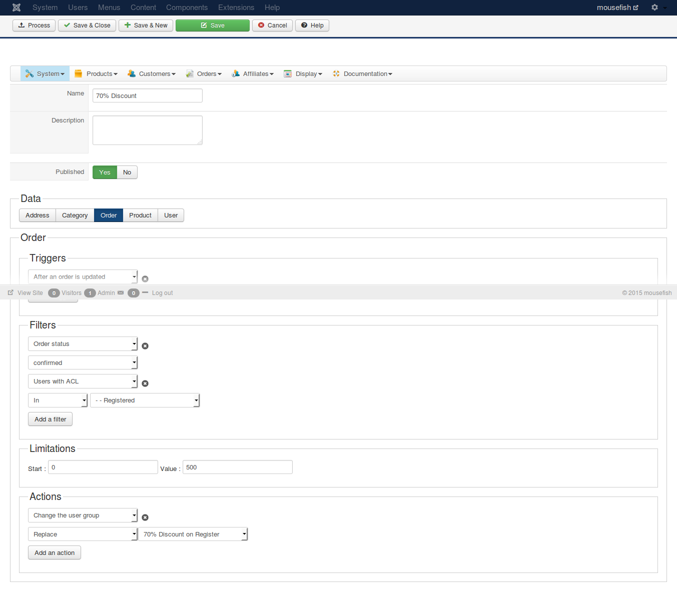Open the Extensions menu
Viewport: 677px width, 616px height.
coord(236,7)
